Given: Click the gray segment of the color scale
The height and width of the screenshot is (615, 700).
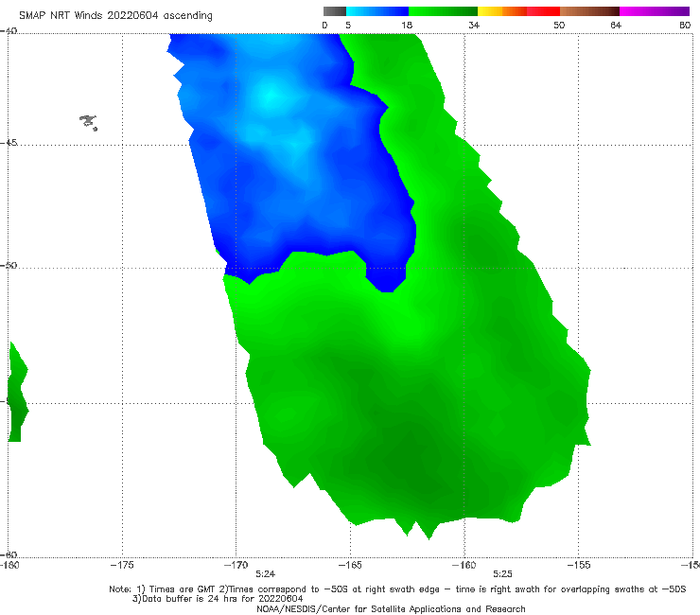Looking at the screenshot, I should click(335, 11).
